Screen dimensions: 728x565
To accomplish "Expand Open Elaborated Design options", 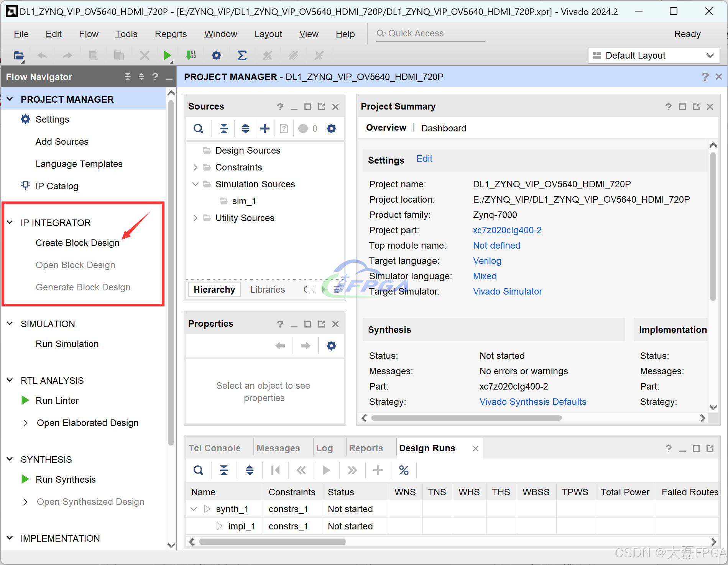I will 26,423.
